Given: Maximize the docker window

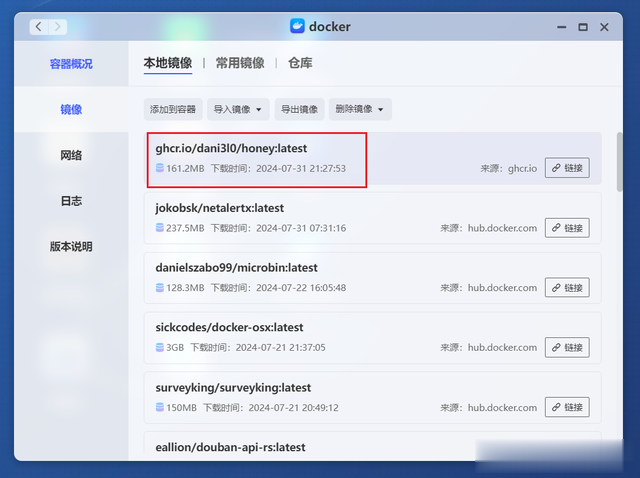Looking at the screenshot, I should (x=583, y=27).
